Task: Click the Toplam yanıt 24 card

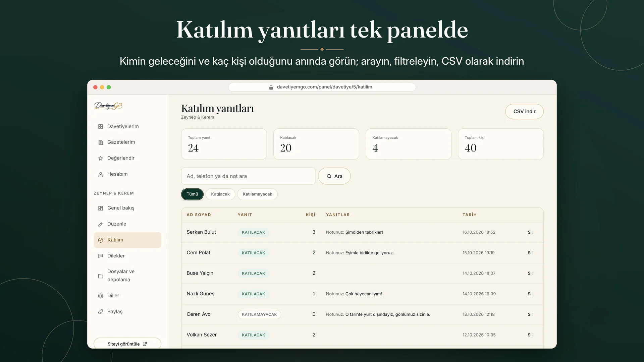Action: click(x=224, y=144)
